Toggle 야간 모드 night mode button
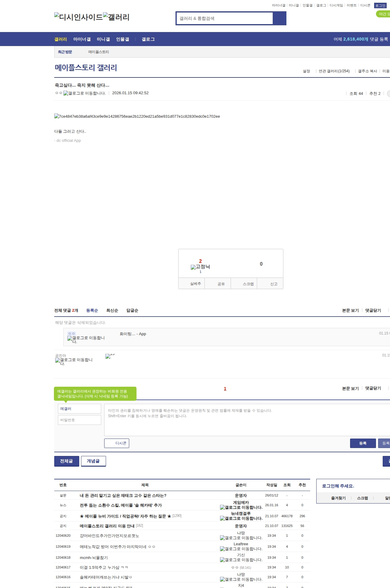The image size is (390, 588). pyautogui.click(x=384, y=14)
